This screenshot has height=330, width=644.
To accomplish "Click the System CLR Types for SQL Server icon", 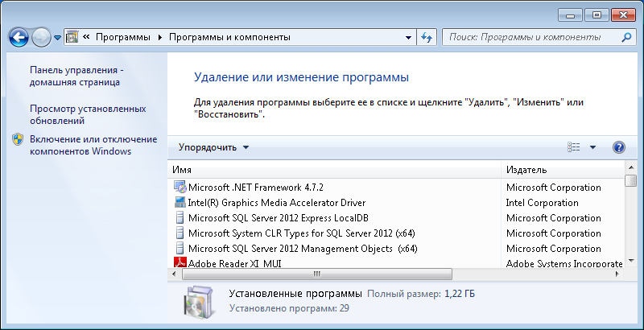I will click(x=180, y=233).
